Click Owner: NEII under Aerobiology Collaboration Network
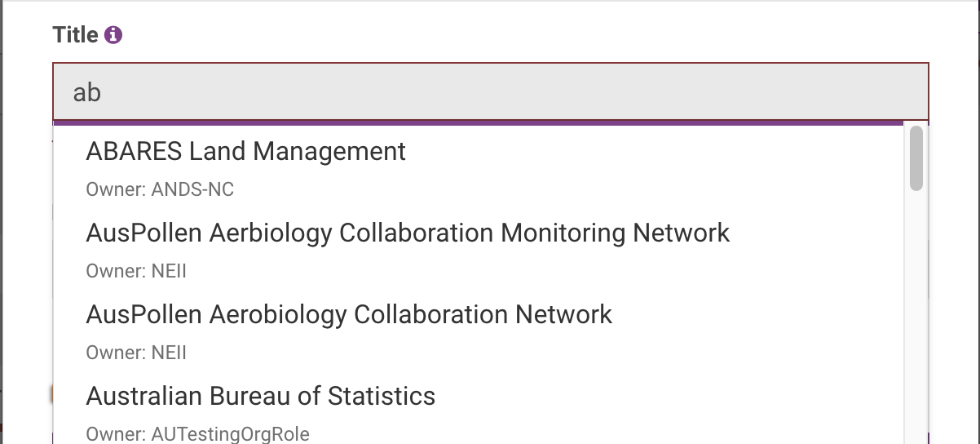The width and height of the screenshot is (980, 444). pyautogui.click(x=136, y=353)
